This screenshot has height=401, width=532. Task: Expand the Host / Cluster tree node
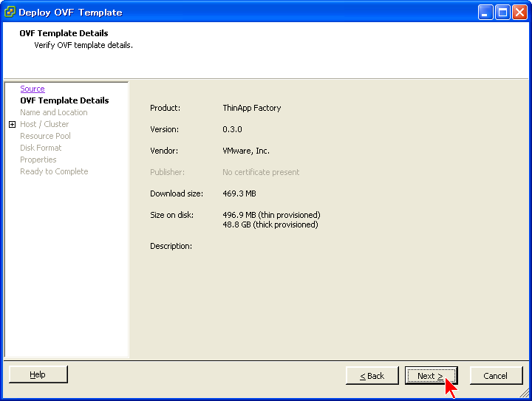click(13, 124)
